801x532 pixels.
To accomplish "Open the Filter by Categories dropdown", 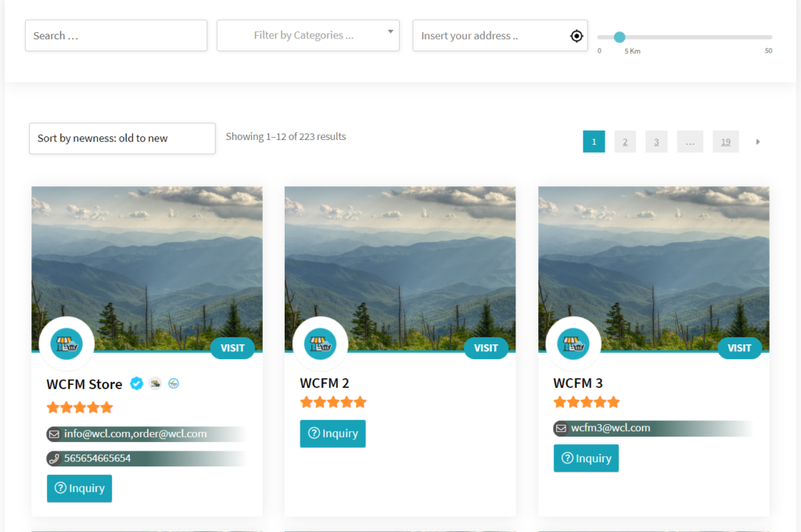I will (307, 36).
